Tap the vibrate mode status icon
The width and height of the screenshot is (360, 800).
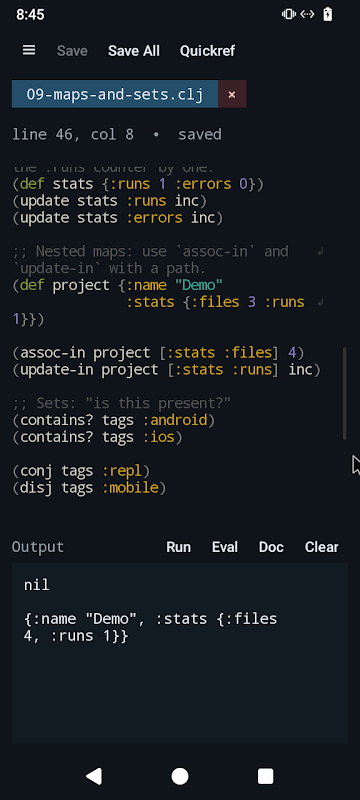(289, 14)
